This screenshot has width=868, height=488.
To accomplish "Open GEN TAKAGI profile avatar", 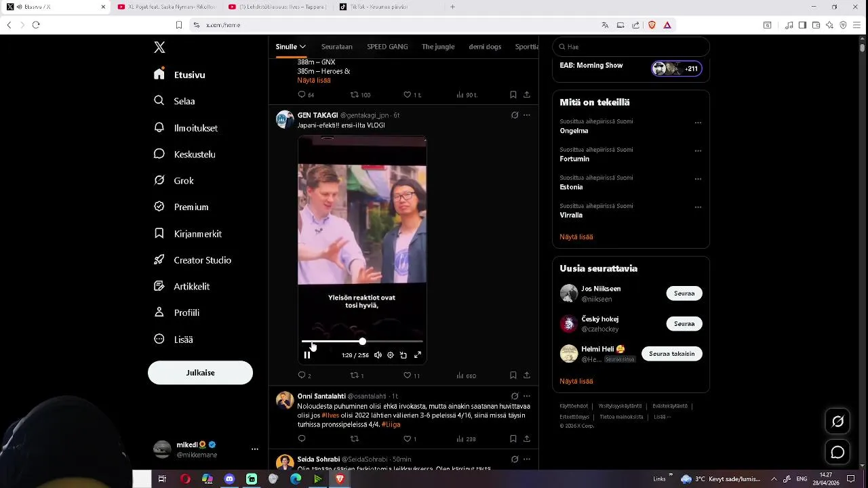I will [x=285, y=120].
